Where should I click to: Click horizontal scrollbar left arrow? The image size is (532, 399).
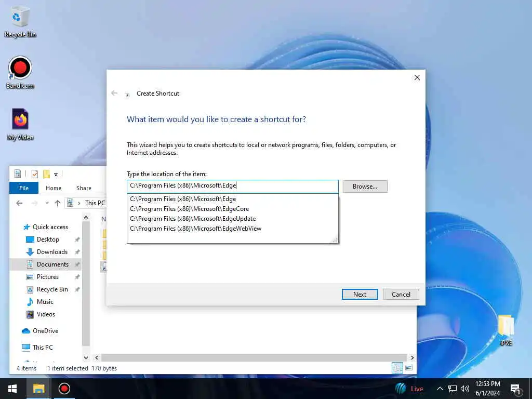click(x=97, y=357)
